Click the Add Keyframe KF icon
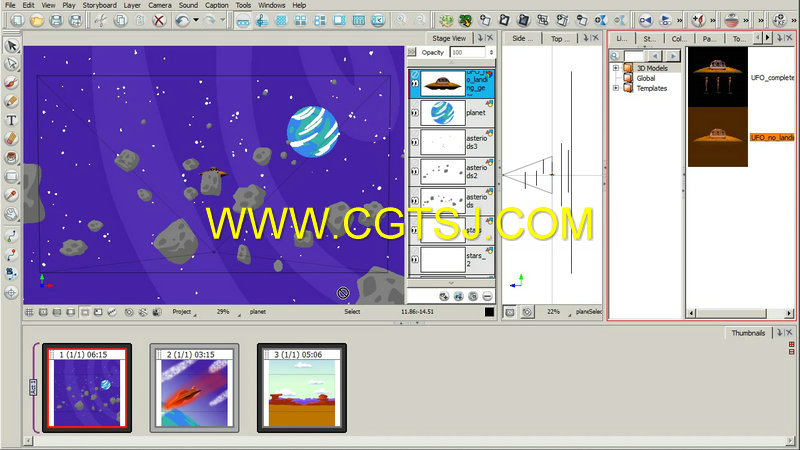The image size is (800, 450). [779, 20]
